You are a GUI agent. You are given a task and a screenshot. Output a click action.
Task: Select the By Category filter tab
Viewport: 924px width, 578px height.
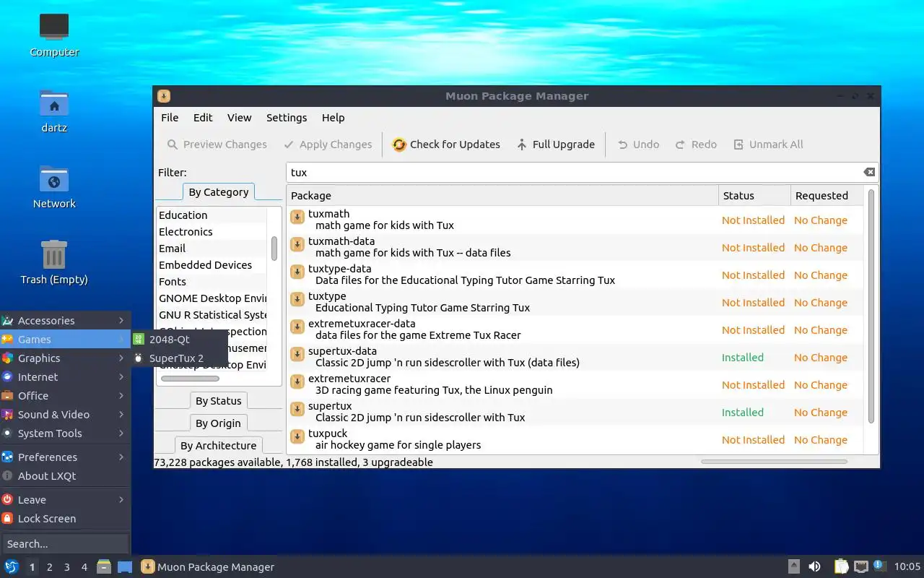pos(219,192)
